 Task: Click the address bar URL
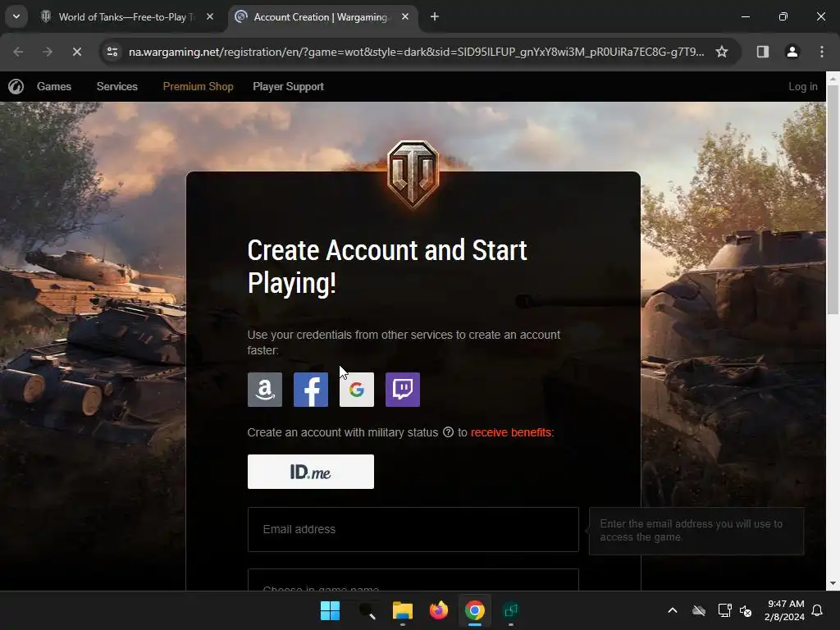click(416, 52)
